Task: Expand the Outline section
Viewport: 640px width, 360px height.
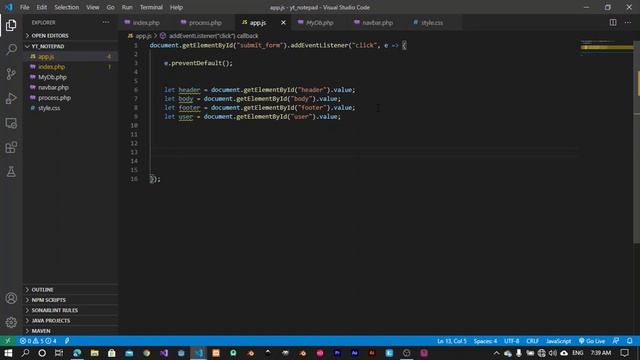Action: tap(42, 290)
